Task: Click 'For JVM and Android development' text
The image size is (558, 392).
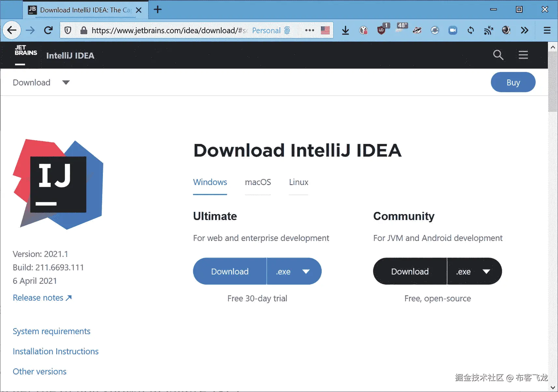Action: (438, 238)
